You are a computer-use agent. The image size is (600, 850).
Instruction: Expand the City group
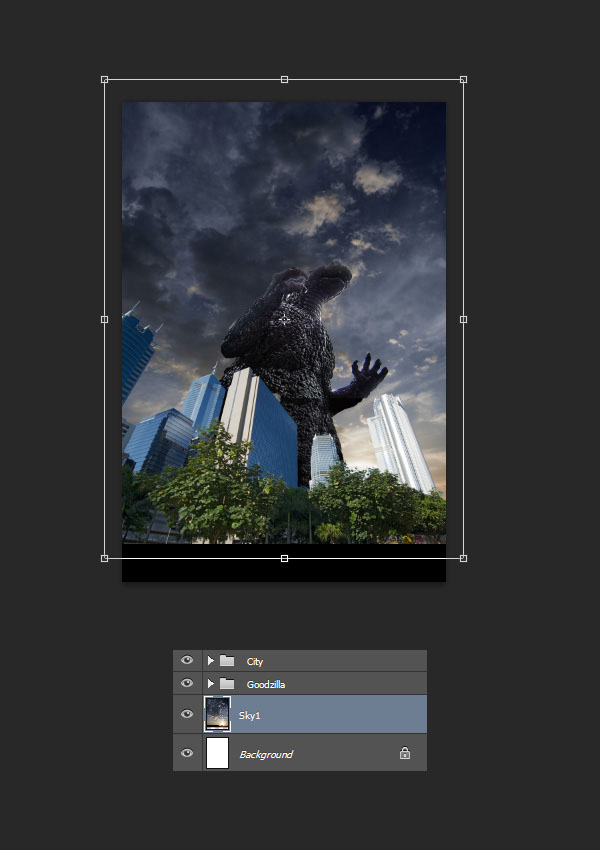click(x=211, y=661)
